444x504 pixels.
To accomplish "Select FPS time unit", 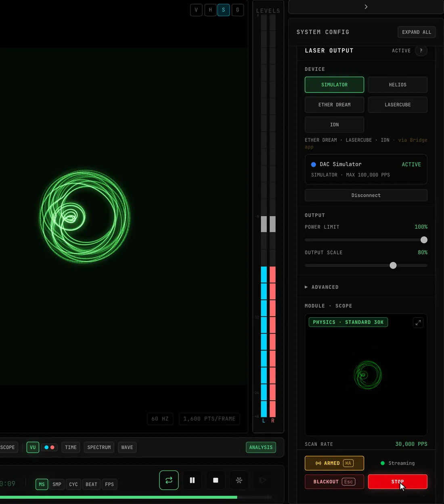I will [109, 484].
